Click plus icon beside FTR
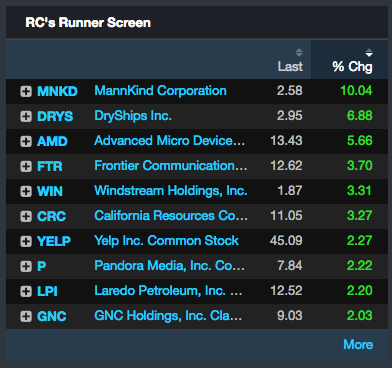392x368 pixels. [26, 166]
